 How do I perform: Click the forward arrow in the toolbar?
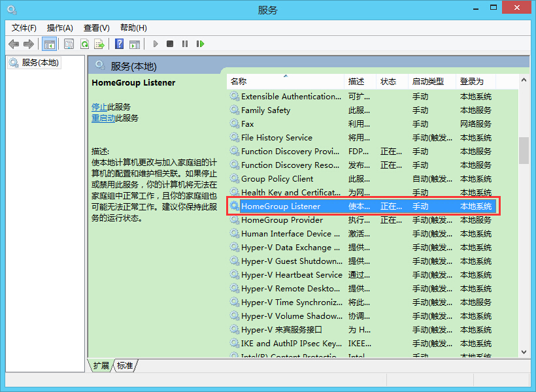pyautogui.click(x=28, y=44)
